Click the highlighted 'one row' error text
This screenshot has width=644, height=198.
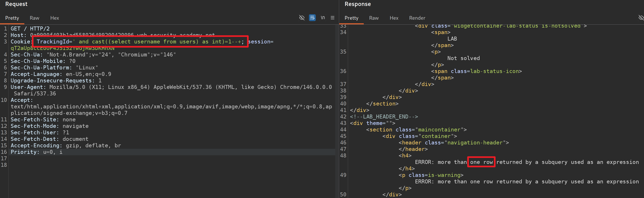pyautogui.click(x=481, y=162)
